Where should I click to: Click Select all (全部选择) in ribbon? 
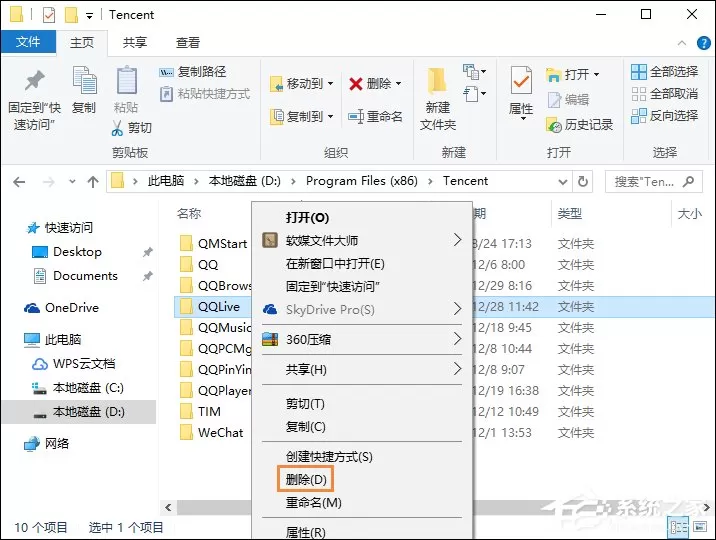click(665, 72)
